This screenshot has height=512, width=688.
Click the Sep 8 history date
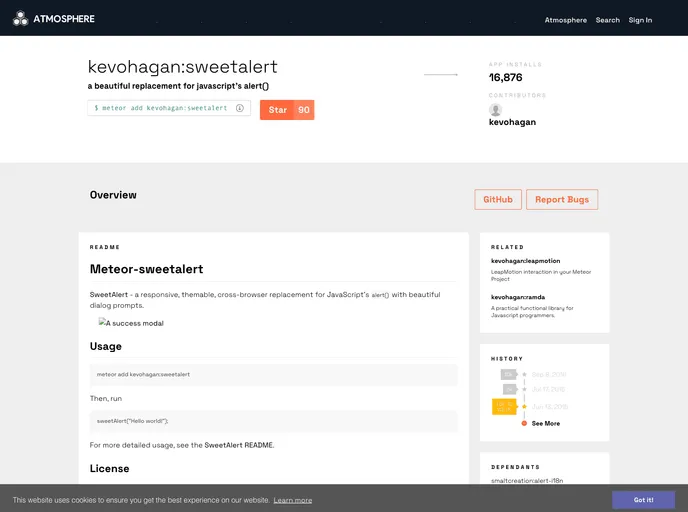[x=549, y=374]
